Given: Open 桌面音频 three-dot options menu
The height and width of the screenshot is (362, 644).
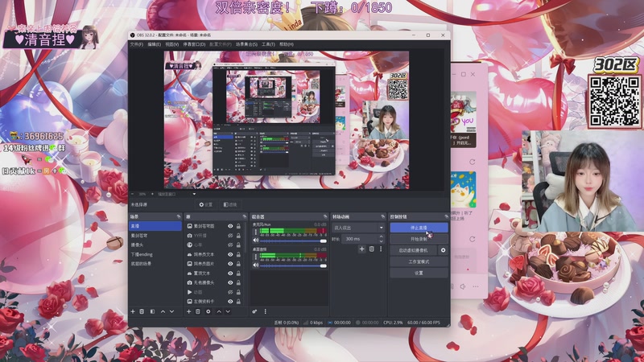Looking at the screenshot, I should [x=255, y=257].
